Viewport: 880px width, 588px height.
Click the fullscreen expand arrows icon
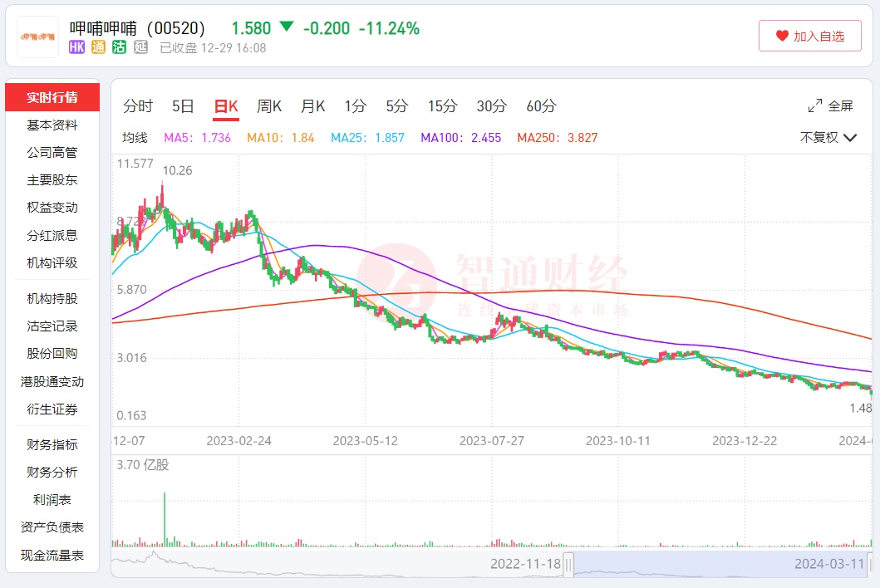[x=815, y=106]
